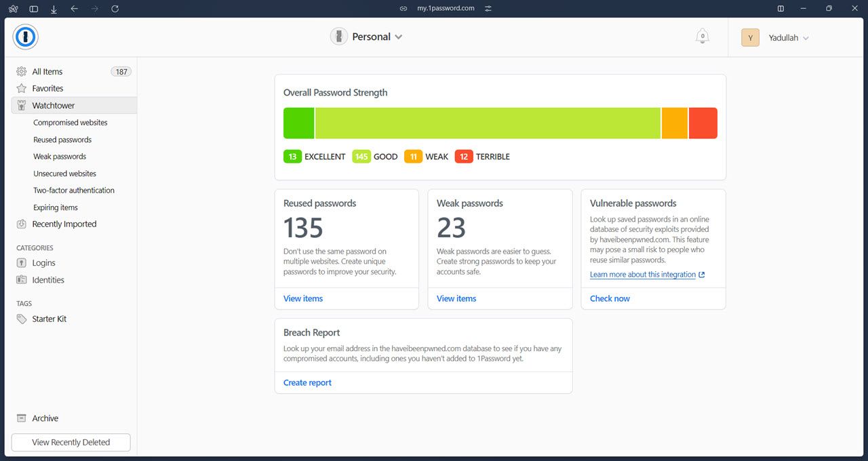868x461 pixels.
Task: Select the Logins key icon under Categories
Action: tap(21, 263)
